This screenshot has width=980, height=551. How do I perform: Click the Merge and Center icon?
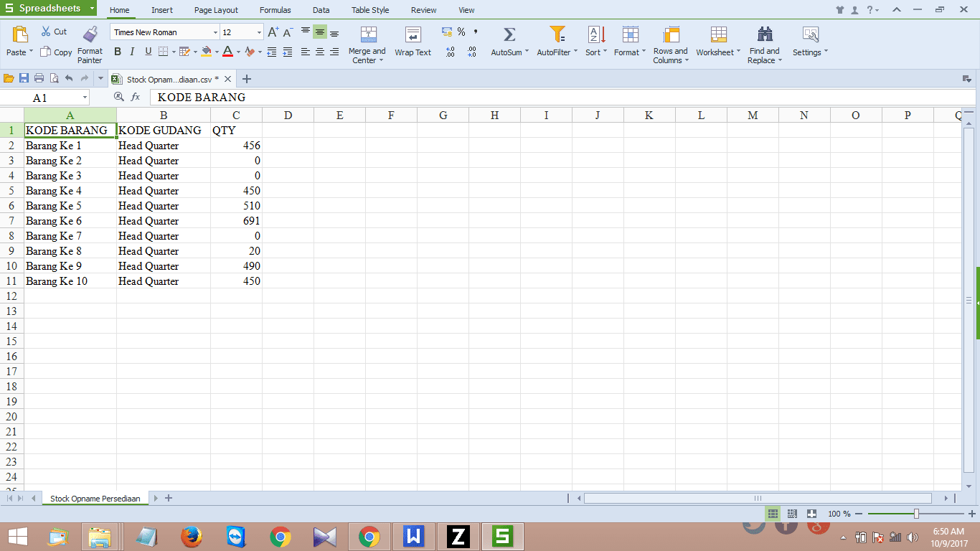[x=368, y=34]
